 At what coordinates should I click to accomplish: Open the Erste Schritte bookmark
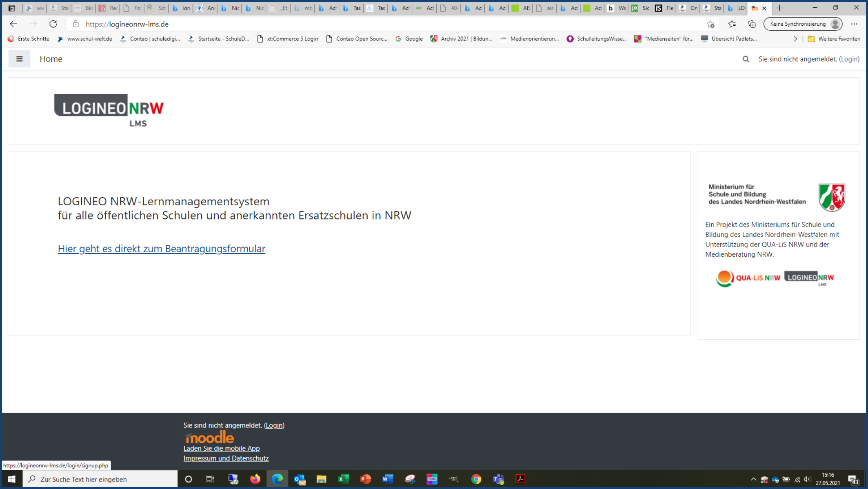[29, 39]
